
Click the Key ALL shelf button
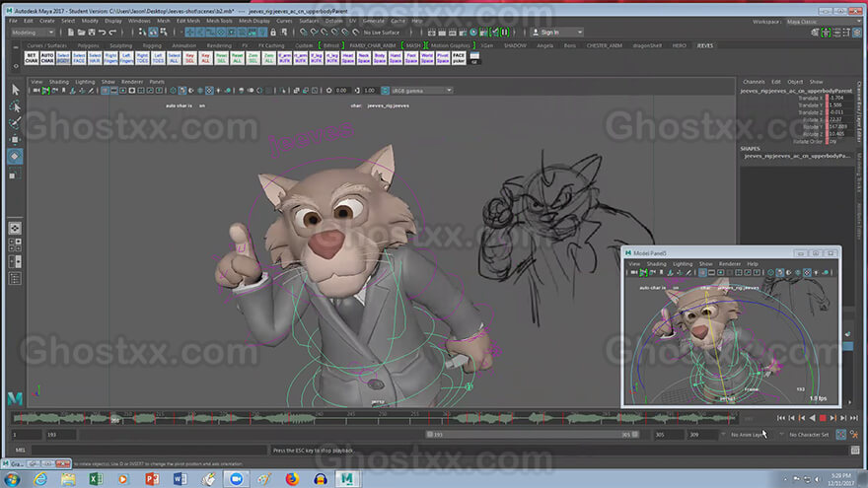(x=205, y=57)
